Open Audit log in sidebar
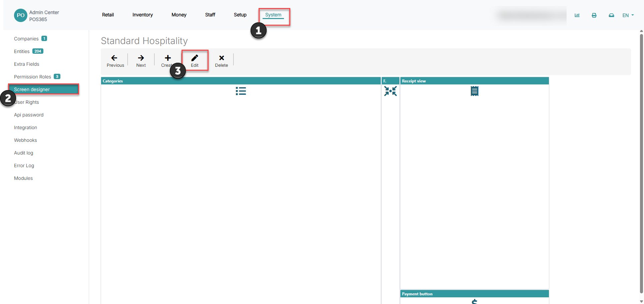644x304 pixels. point(23,153)
